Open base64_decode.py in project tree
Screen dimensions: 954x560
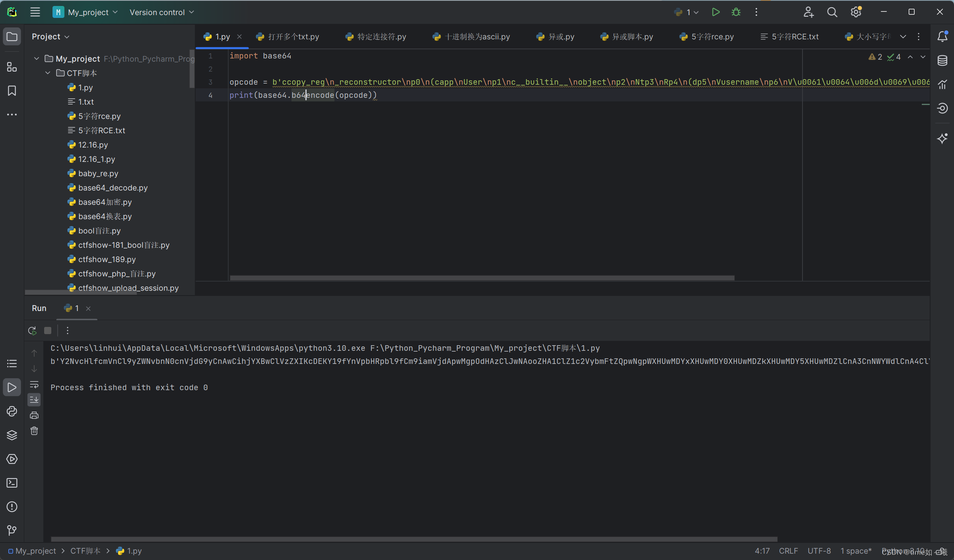(113, 188)
